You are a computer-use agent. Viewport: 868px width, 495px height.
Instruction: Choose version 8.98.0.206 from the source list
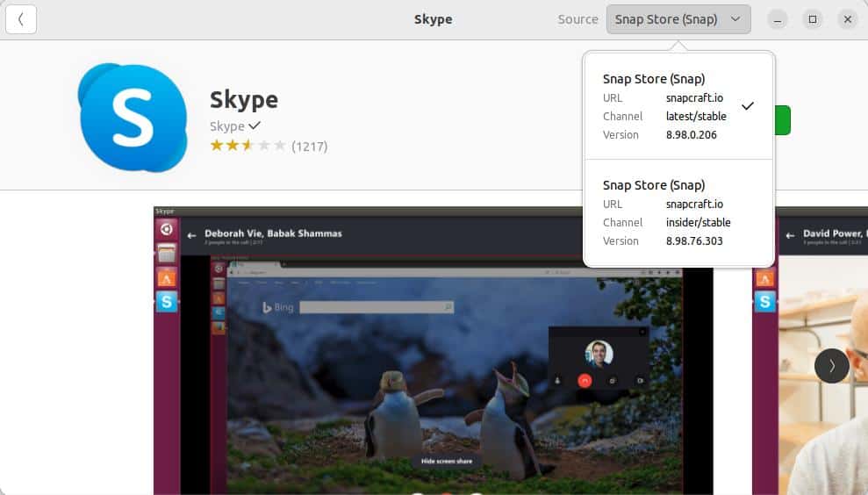coord(691,135)
